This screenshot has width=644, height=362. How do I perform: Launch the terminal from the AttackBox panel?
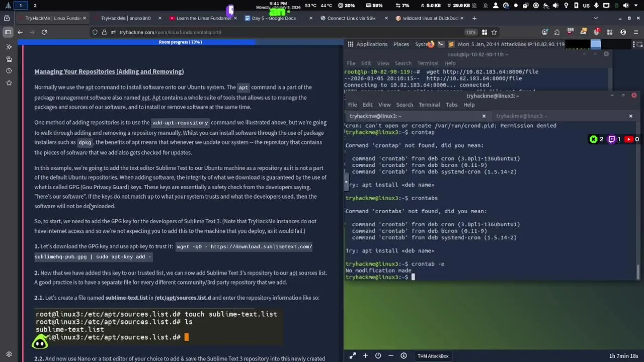[x=441, y=44]
